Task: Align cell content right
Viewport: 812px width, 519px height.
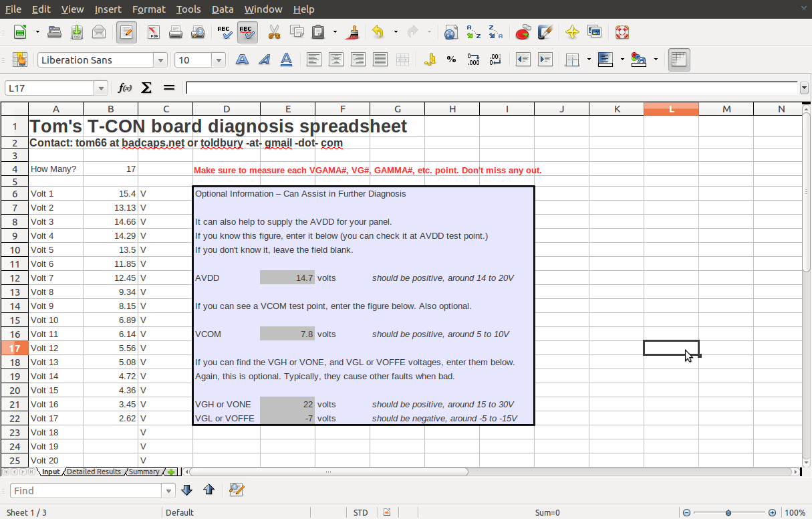Action: (358, 60)
